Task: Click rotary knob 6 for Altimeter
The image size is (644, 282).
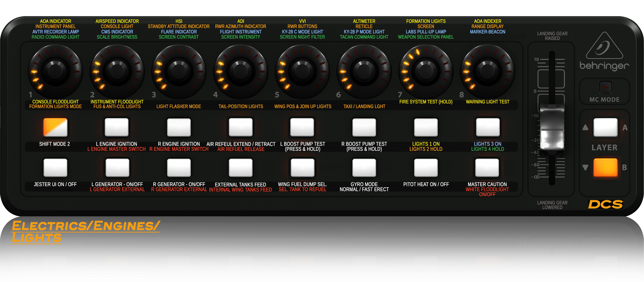Action: click(x=364, y=71)
